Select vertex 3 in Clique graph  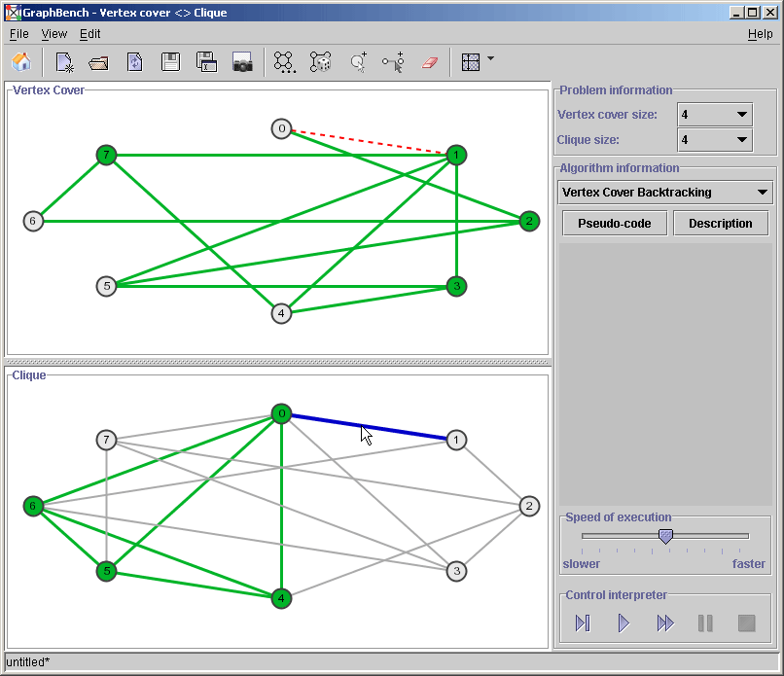point(456,571)
